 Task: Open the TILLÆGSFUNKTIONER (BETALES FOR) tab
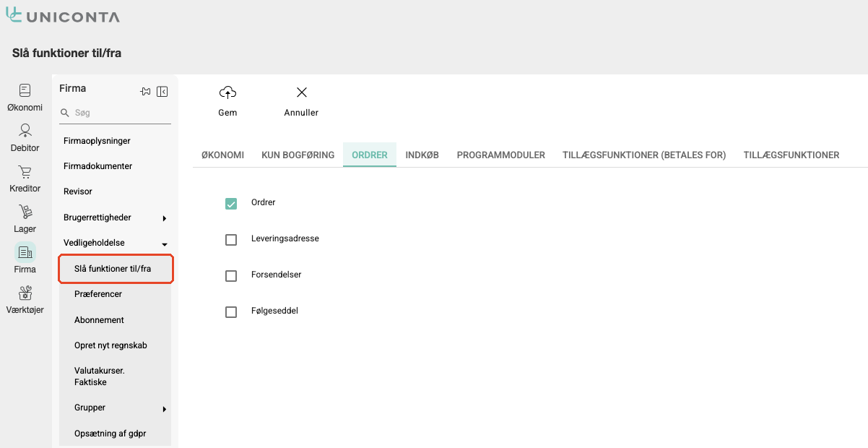click(644, 155)
